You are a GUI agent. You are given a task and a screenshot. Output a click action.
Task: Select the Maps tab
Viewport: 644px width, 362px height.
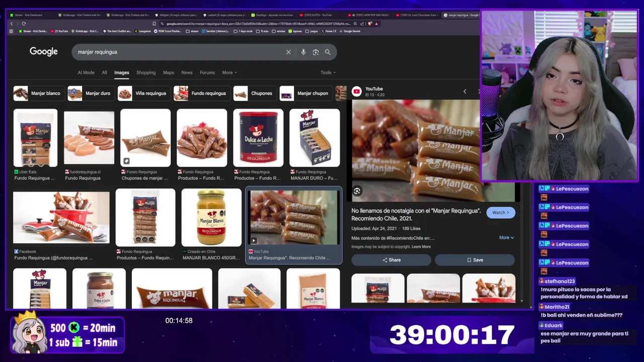[x=169, y=72]
